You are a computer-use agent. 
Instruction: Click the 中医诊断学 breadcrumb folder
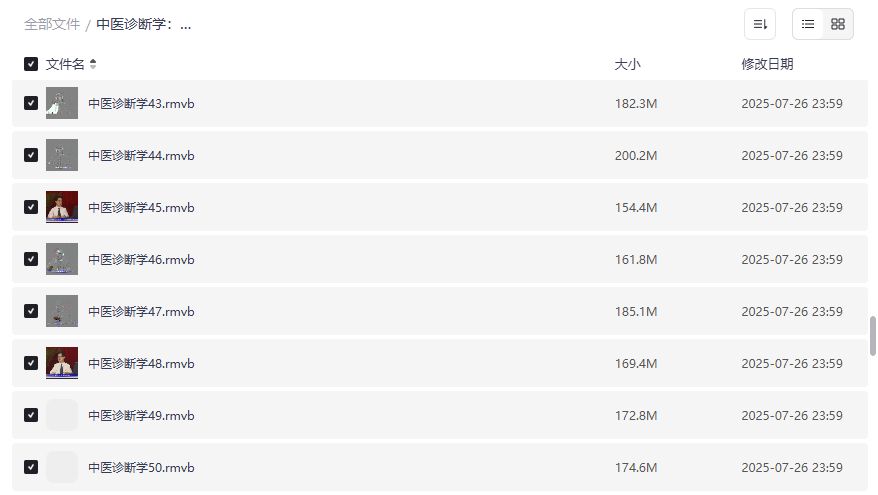pos(143,24)
